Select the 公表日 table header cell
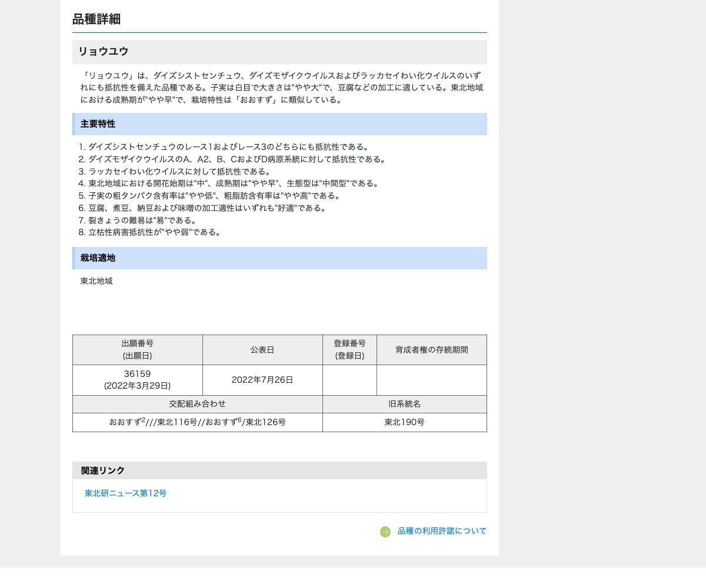706x588 pixels. point(262,350)
